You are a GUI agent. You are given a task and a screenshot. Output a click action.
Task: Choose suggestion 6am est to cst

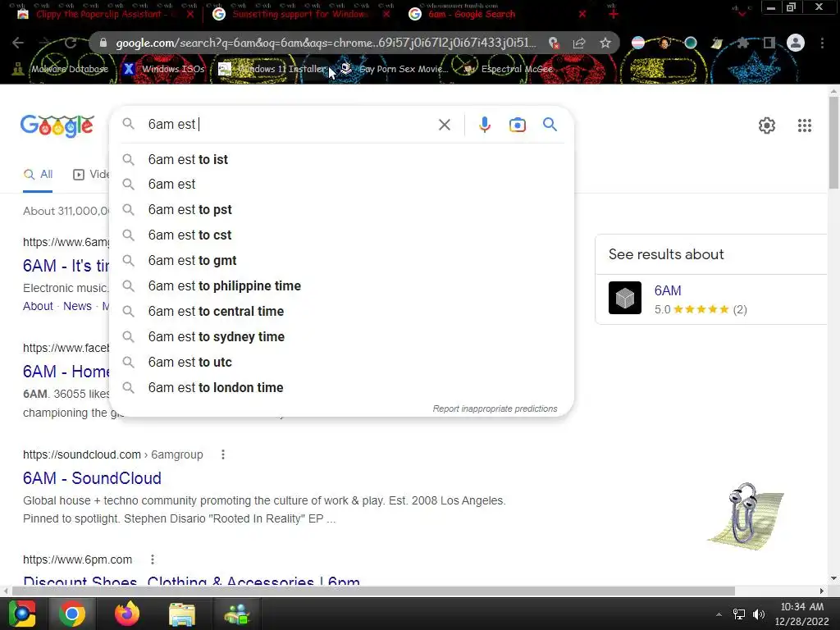[x=342, y=235]
